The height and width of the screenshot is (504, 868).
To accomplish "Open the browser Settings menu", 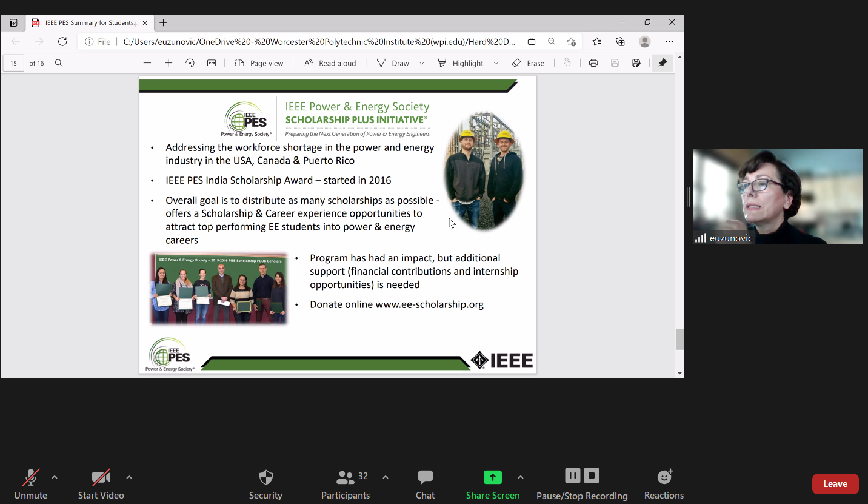I will pyautogui.click(x=669, y=41).
